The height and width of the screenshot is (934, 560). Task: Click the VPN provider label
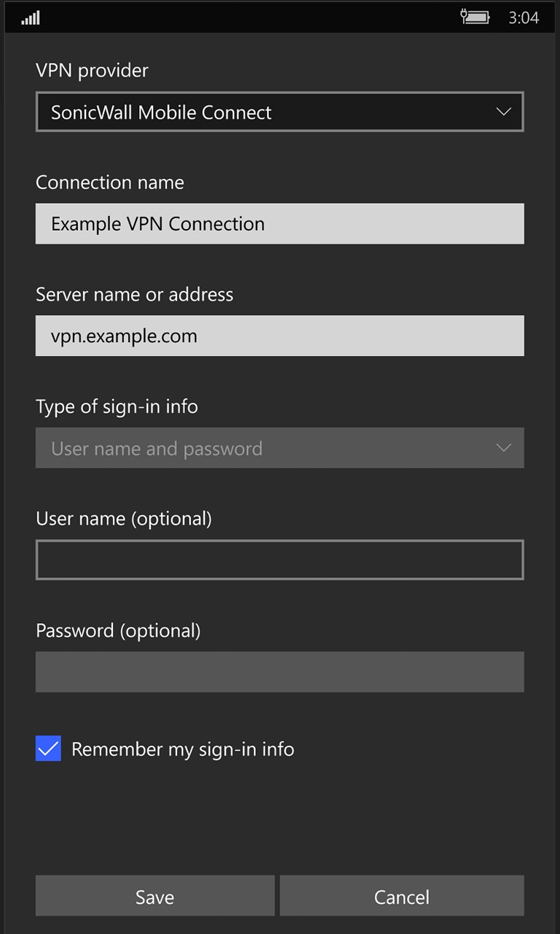click(x=92, y=71)
